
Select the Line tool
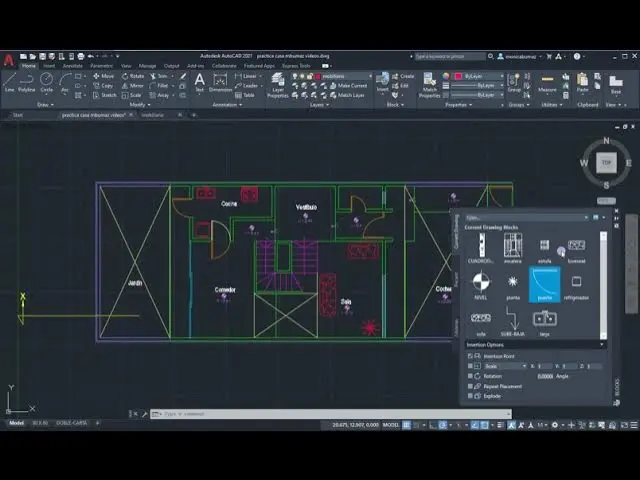tap(9, 82)
